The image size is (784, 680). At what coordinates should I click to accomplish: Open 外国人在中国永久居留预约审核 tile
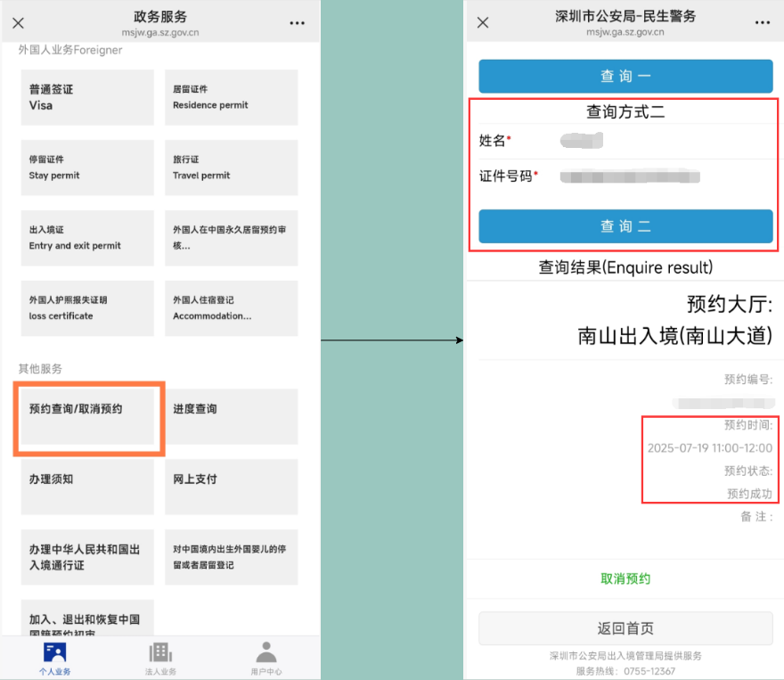232,238
